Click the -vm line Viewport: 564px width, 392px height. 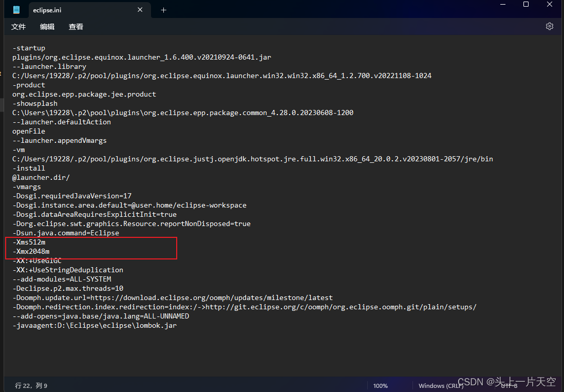18,150
